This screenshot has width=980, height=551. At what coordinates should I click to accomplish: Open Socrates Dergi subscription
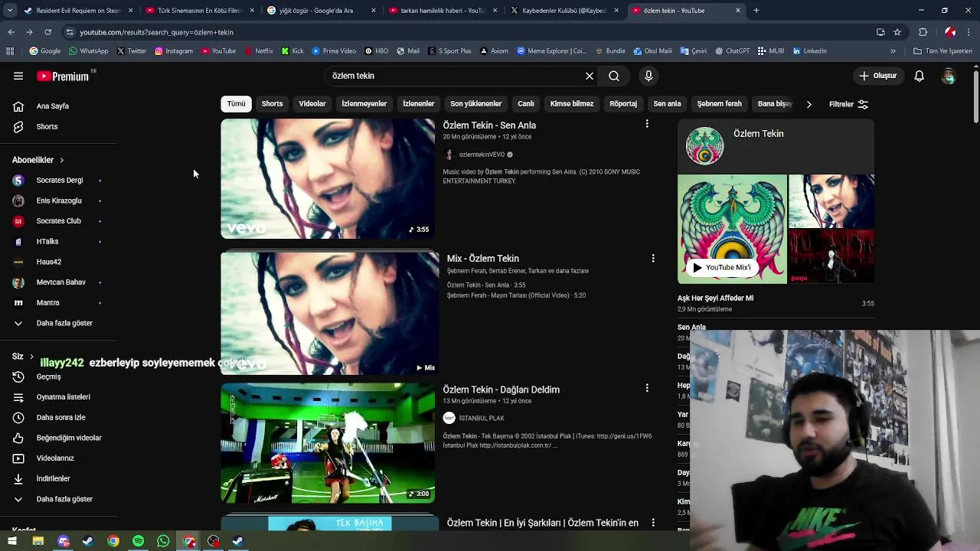click(59, 180)
